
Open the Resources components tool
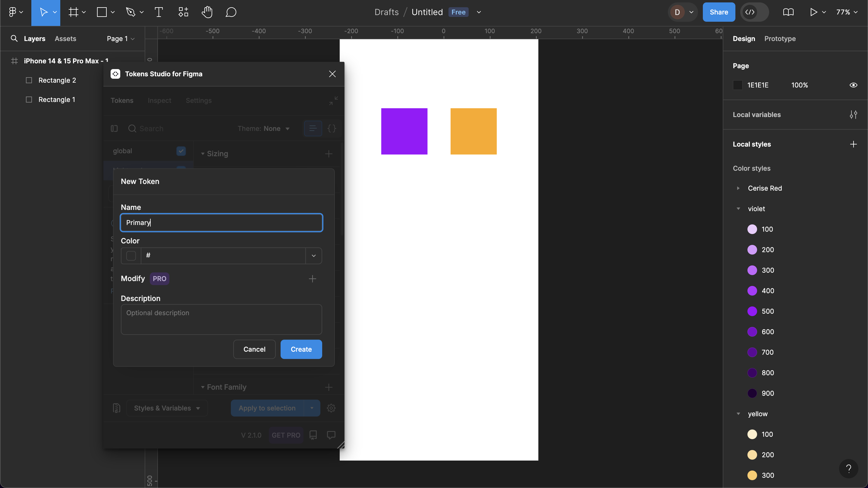pos(183,12)
